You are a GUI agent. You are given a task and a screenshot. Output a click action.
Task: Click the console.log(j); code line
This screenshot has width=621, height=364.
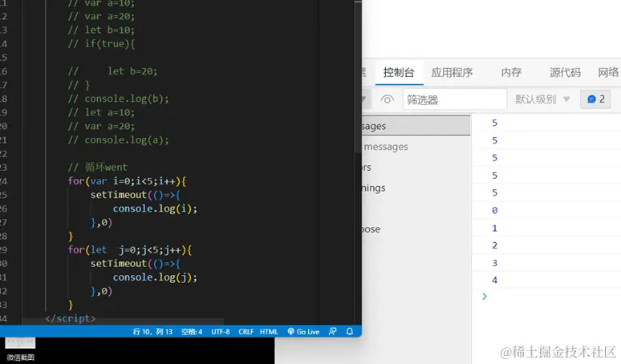(x=155, y=277)
